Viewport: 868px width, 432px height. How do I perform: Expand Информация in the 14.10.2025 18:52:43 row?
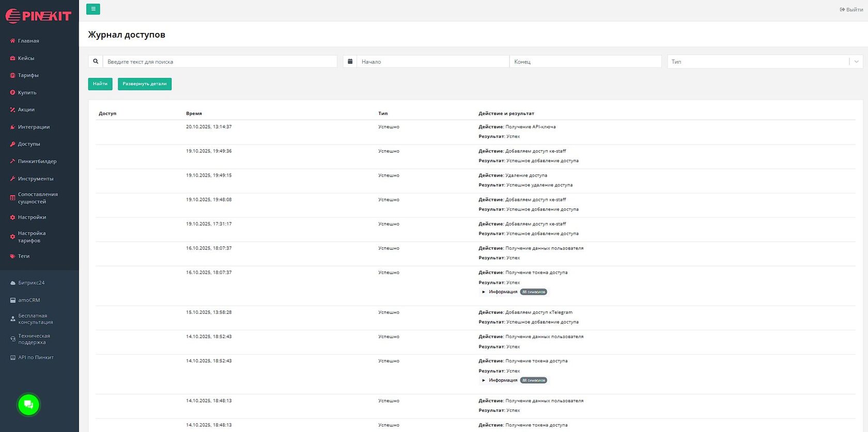click(x=502, y=380)
